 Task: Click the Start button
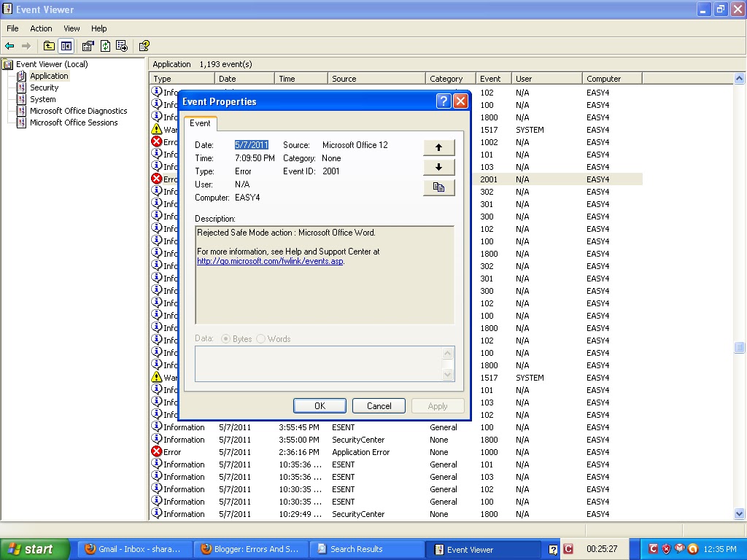[34, 549]
